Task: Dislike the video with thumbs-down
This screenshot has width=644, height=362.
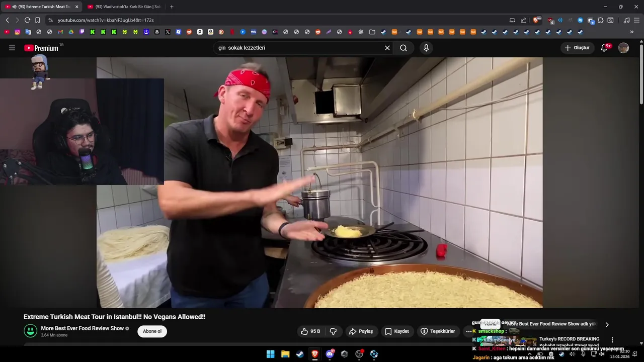Action: point(333,331)
